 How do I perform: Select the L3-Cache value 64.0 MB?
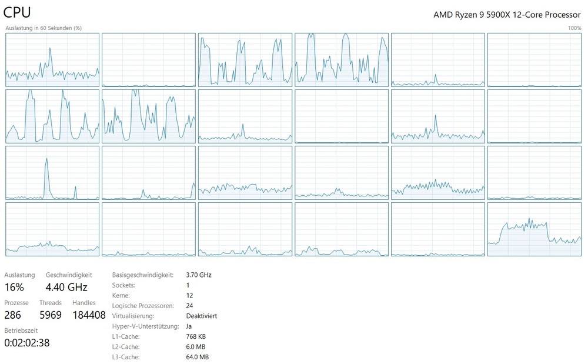click(x=196, y=357)
